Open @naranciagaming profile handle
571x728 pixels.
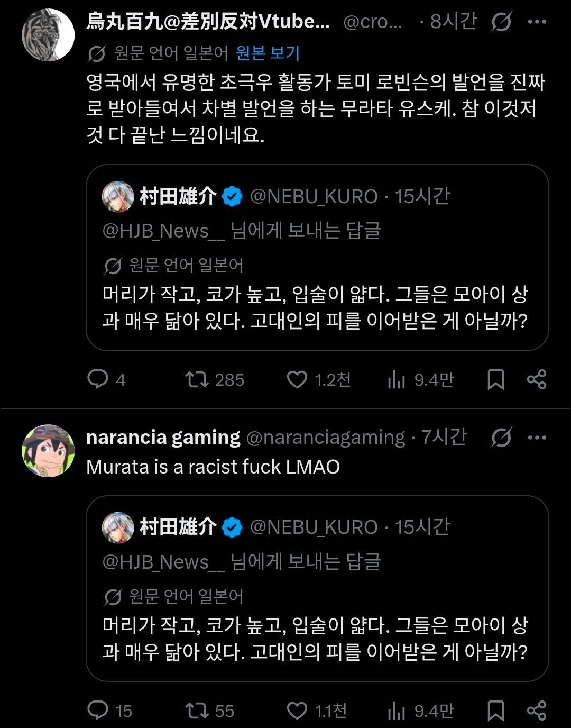pyautogui.click(x=326, y=438)
